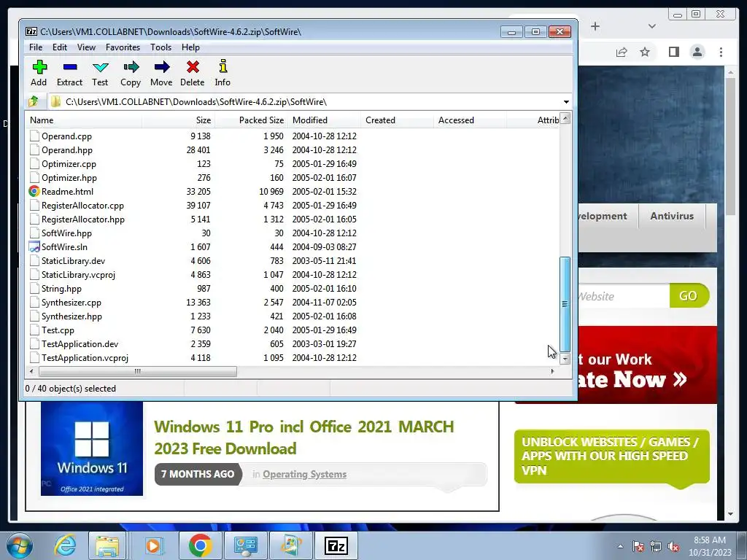Screen dimensions: 747x560
Task: Open File Explorer from the taskbar
Action: [108, 545]
